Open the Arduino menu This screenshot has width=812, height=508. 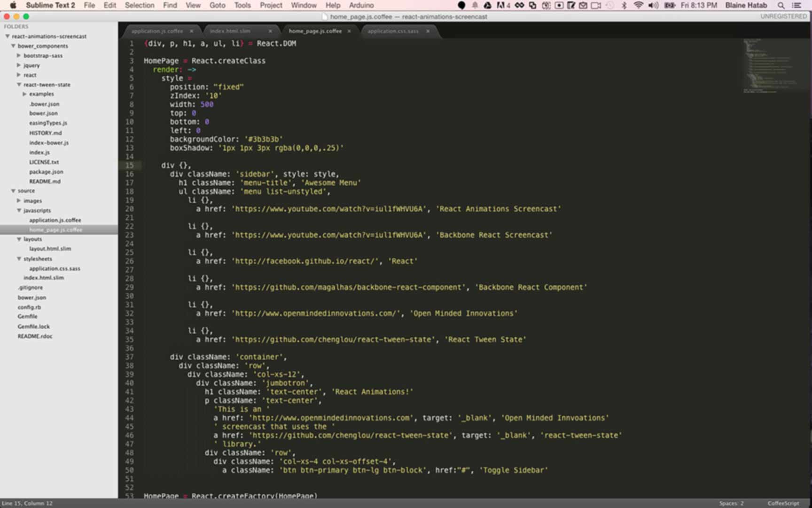coord(361,5)
